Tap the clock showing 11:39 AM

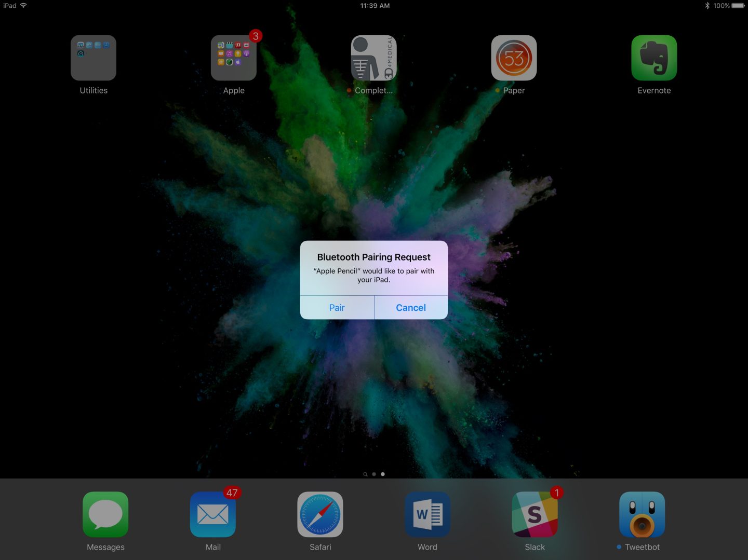pyautogui.click(x=375, y=6)
